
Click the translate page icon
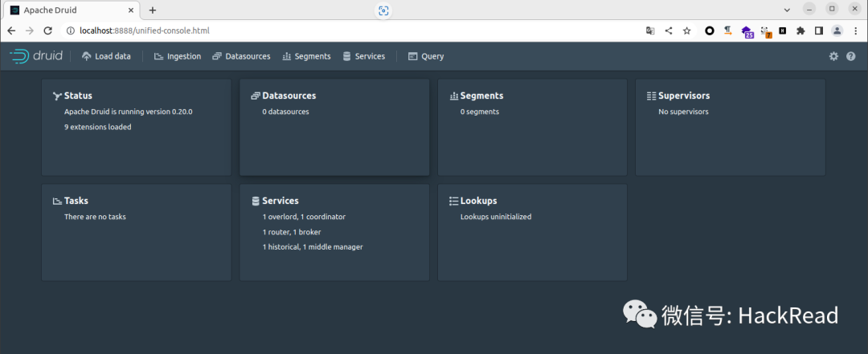click(650, 31)
